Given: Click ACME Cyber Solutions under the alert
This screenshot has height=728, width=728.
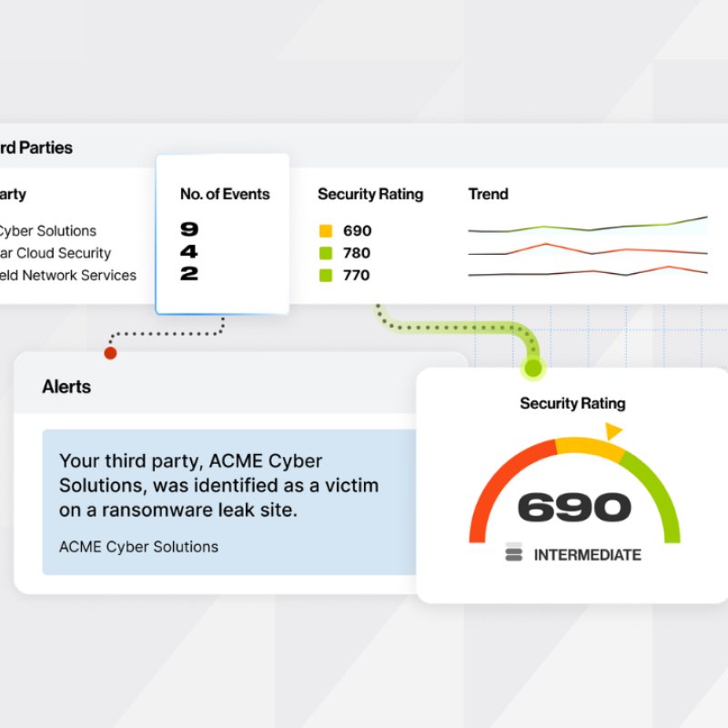Looking at the screenshot, I should click(138, 547).
